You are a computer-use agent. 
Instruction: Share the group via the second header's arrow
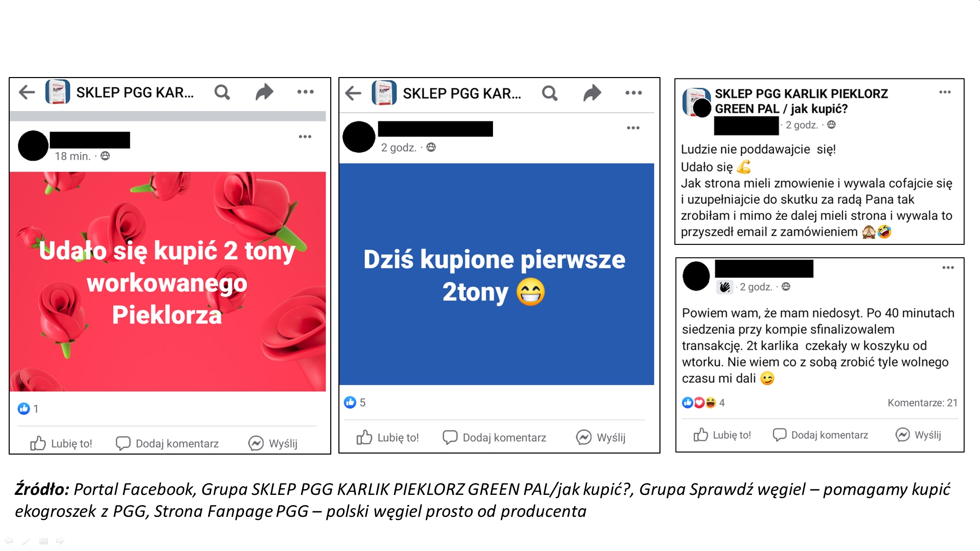[592, 93]
